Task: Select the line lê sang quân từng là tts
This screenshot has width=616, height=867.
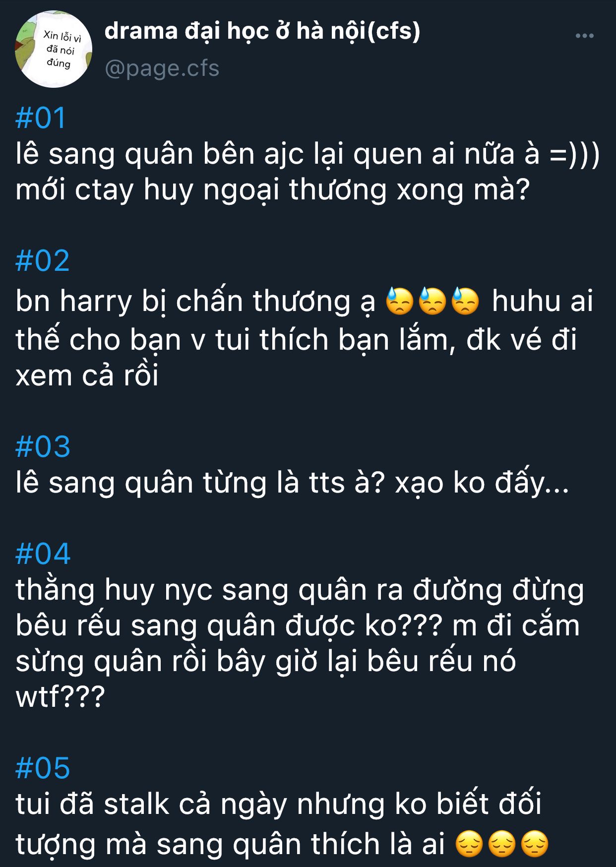Action: (292, 482)
